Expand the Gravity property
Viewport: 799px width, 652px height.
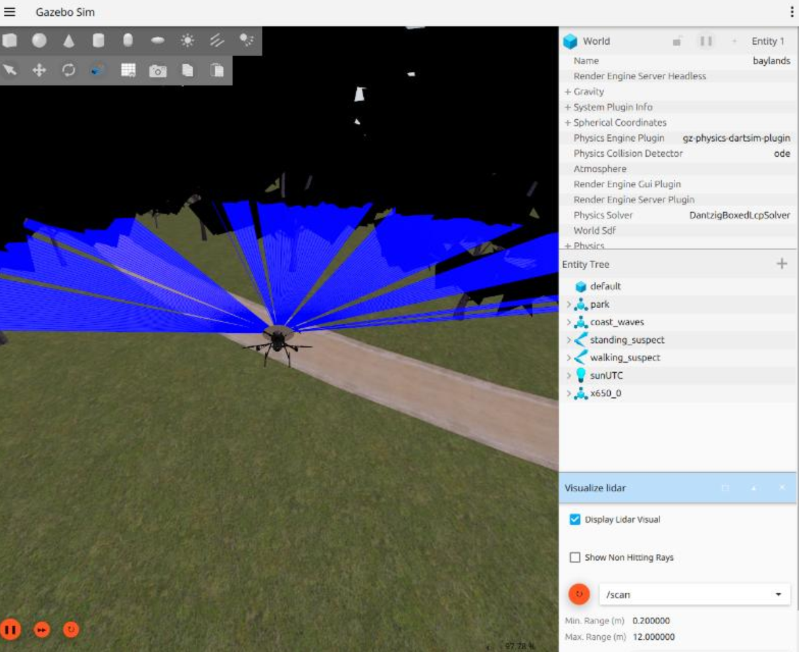click(568, 92)
